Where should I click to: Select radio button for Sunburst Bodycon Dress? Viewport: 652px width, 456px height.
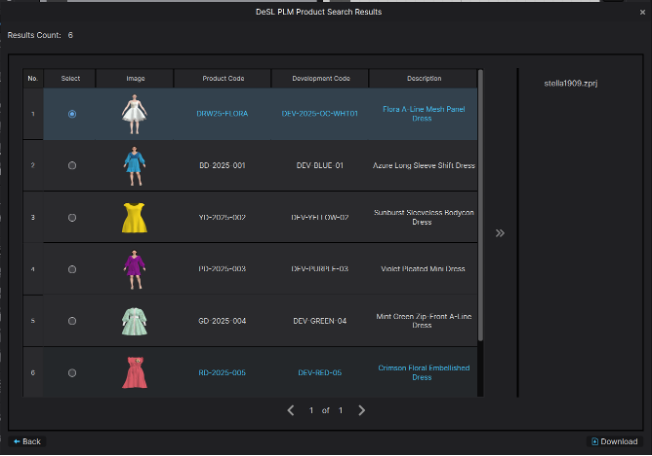71,217
